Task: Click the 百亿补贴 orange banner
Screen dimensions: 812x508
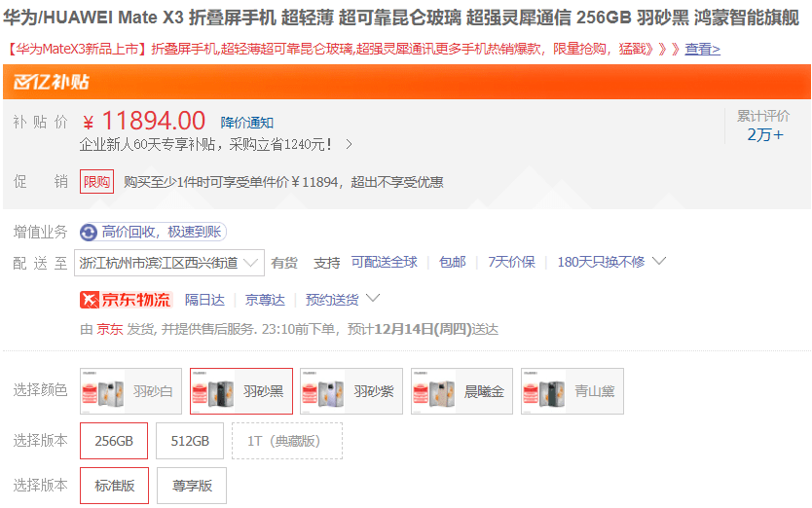Action: tap(407, 82)
